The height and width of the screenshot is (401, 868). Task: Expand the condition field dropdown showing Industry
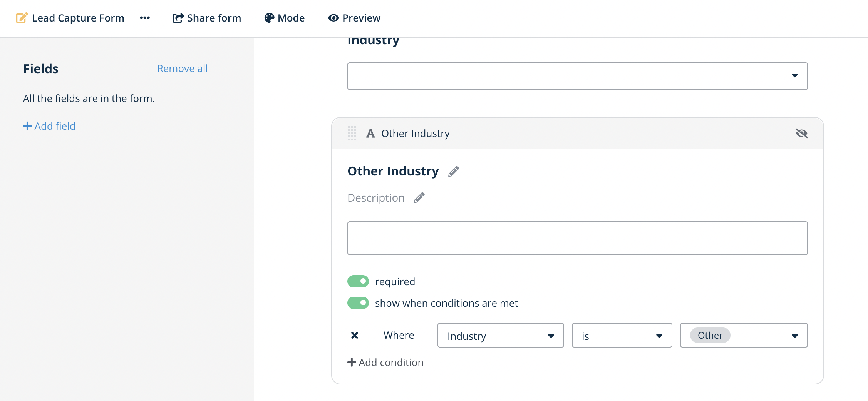[500, 336]
